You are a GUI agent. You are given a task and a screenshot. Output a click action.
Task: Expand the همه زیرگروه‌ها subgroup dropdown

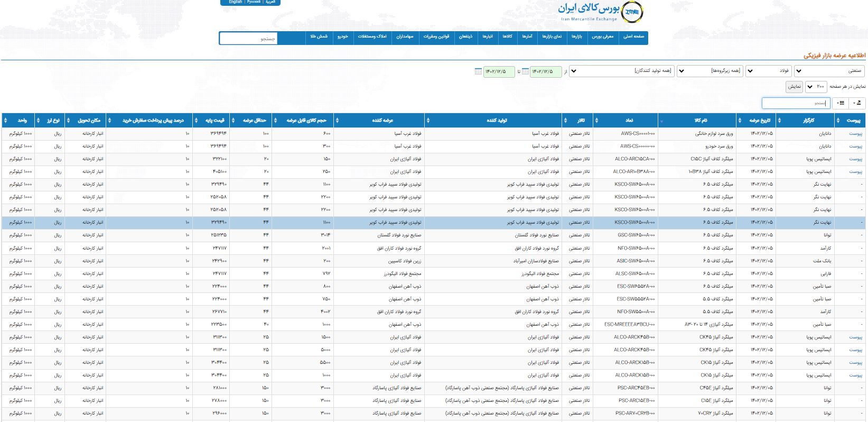click(x=710, y=70)
